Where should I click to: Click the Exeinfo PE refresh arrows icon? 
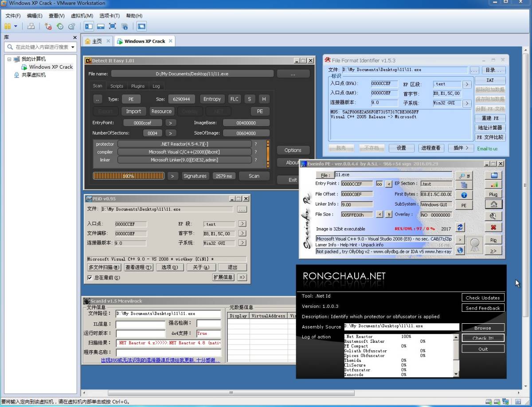click(460, 227)
